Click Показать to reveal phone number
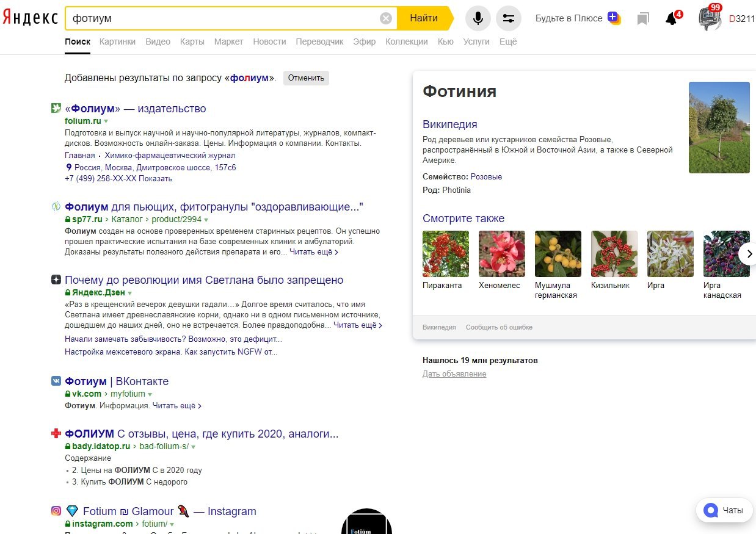This screenshot has height=534, width=756. (x=155, y=179)
